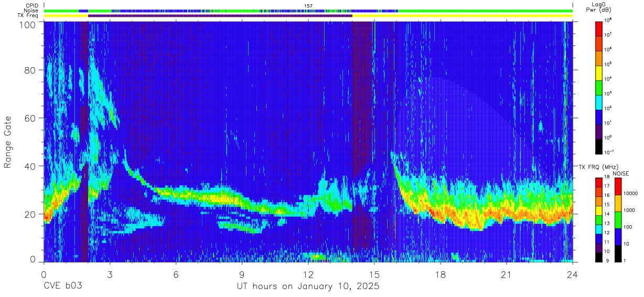
Task: Click the 10^2 label on power colorbar
Action: (x=608, y=108)
